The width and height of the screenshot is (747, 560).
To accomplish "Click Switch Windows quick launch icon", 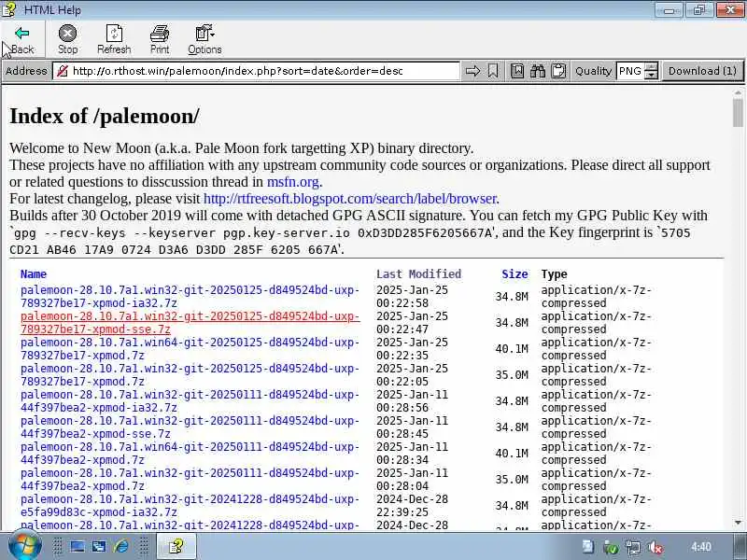I will coord(99,547).
